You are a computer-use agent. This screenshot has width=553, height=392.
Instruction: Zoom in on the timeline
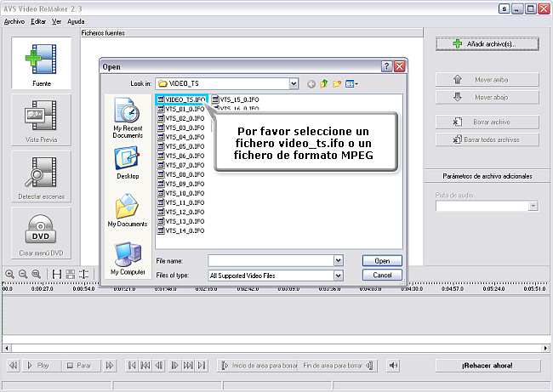click(10, 274)
